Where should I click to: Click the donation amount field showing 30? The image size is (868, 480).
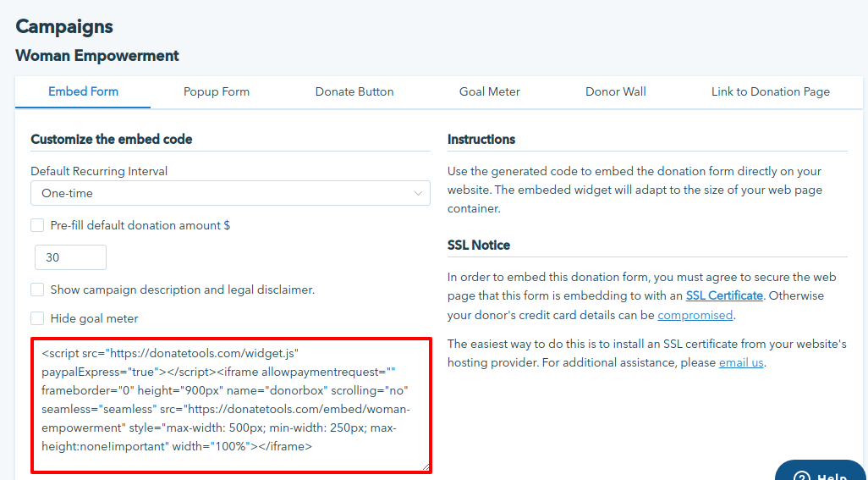click(x=70, y=257)
